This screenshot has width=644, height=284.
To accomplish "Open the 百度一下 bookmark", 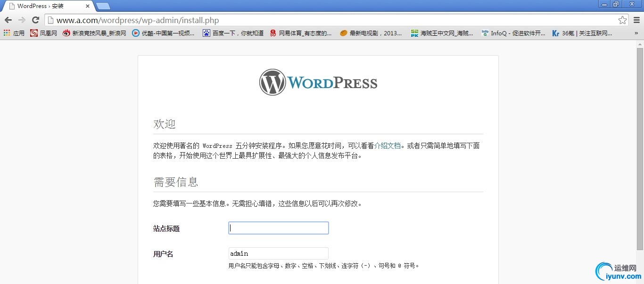I will (233, 33).
